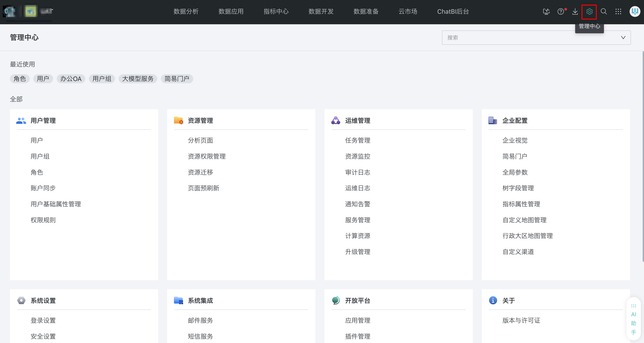This screenshot has height=343, width=644.
Task: Click the 运维管理 section icon
Action: coord(336,120)
